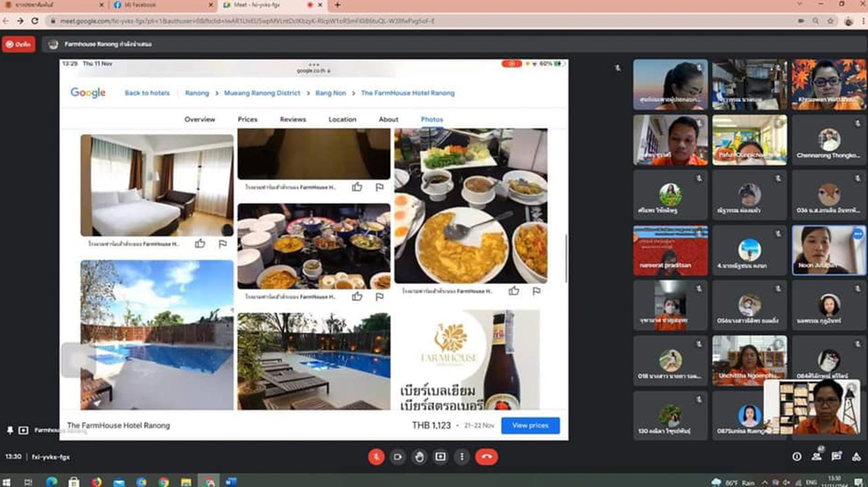Viewport: 868px width, 487px height.
Task: Select the Photos tab
Action: pyautogui.click(x=432, y=119)
